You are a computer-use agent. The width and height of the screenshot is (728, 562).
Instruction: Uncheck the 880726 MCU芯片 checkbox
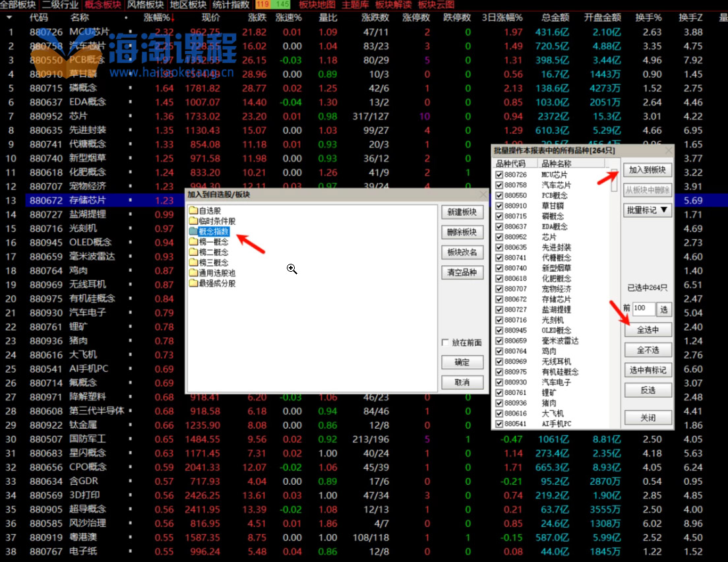click(x=499, y=175)
